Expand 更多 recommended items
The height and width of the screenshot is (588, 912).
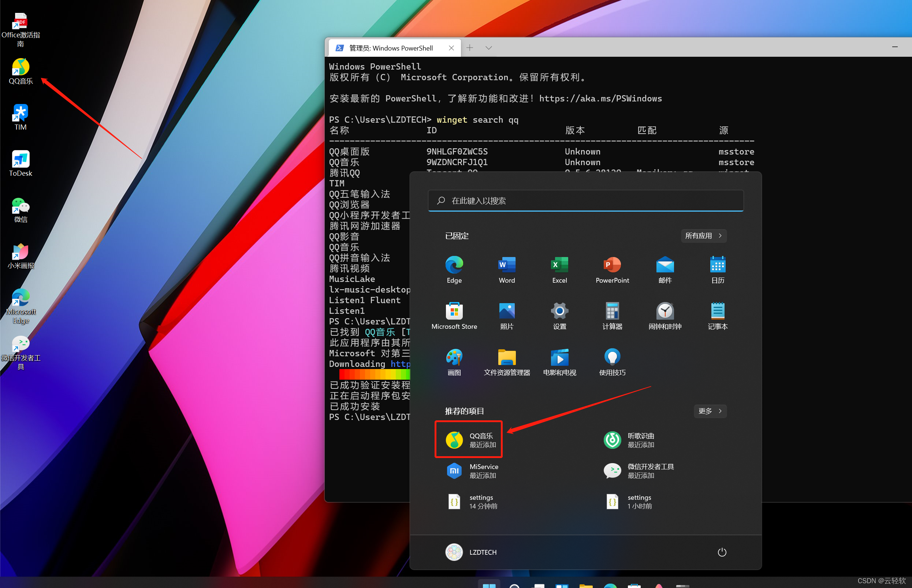(710, 411)
